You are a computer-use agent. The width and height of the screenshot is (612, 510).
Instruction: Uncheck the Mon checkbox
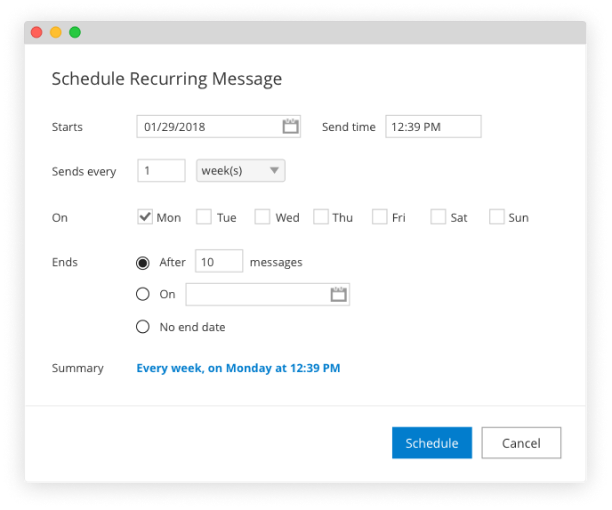[x=145, y=217]
